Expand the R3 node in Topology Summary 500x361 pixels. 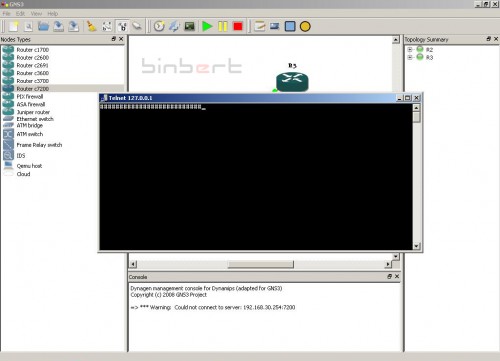click(x=410, y=57)
